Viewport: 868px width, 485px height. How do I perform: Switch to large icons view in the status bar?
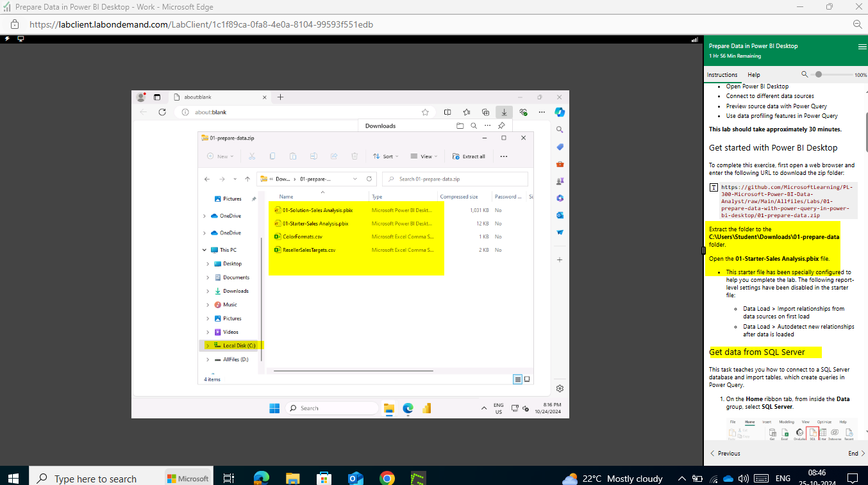pyautogui.click(x=527, y=379)
